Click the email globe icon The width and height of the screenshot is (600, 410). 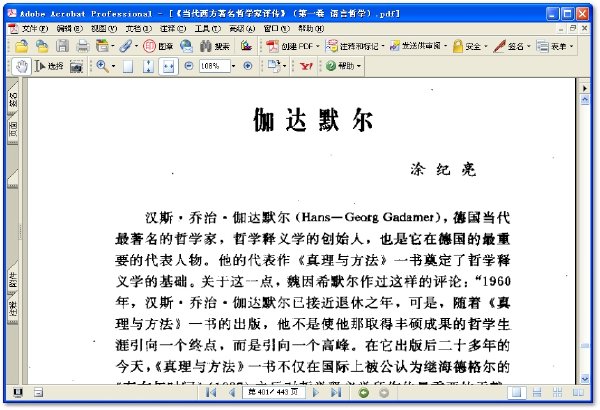(x=186, y=46)
